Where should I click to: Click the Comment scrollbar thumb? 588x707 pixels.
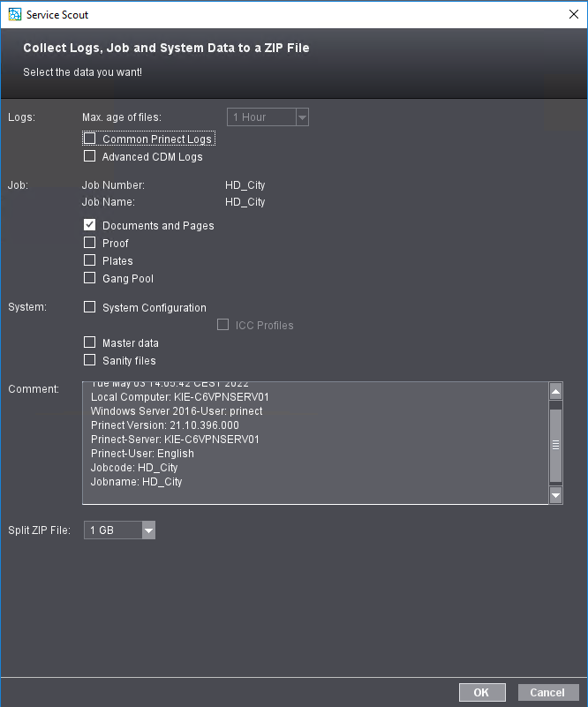555,446
